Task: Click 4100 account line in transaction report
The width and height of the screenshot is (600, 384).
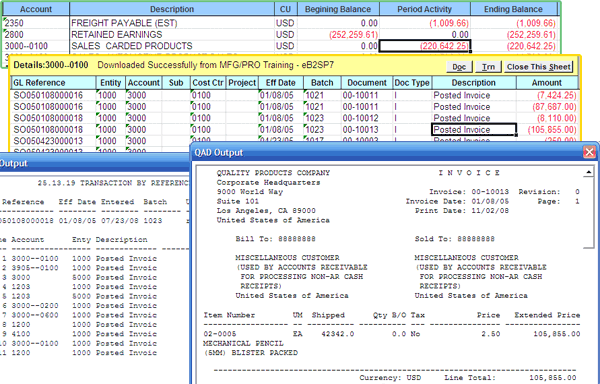Action: [21, 334]
